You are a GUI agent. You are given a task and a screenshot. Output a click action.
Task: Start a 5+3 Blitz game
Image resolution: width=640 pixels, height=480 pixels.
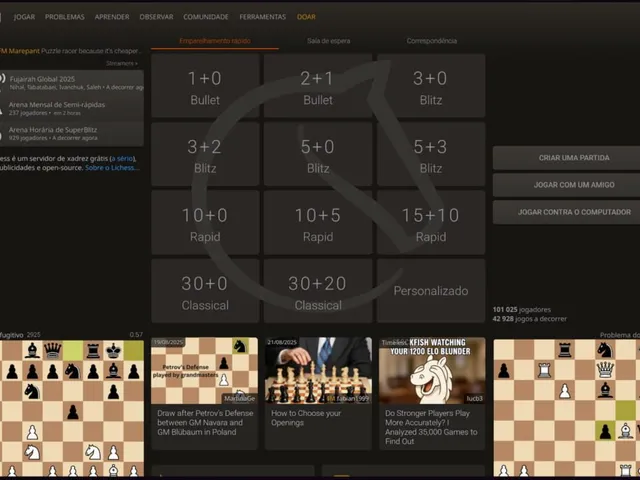pos(431,154)
